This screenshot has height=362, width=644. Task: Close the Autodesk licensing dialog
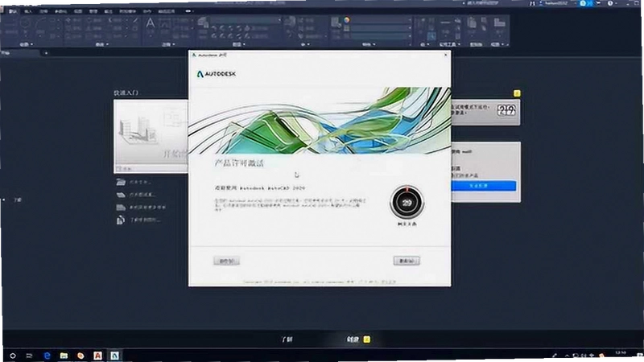pos(446,55)
